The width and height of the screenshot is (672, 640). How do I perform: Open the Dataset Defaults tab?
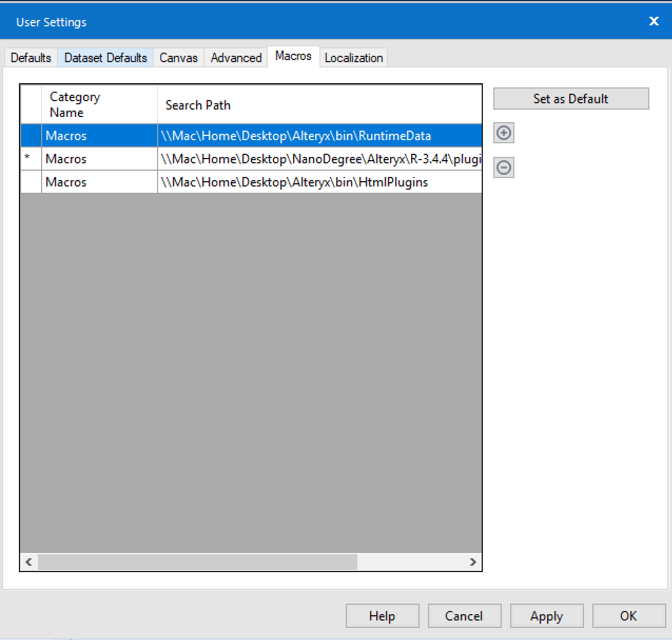[105, 57]
